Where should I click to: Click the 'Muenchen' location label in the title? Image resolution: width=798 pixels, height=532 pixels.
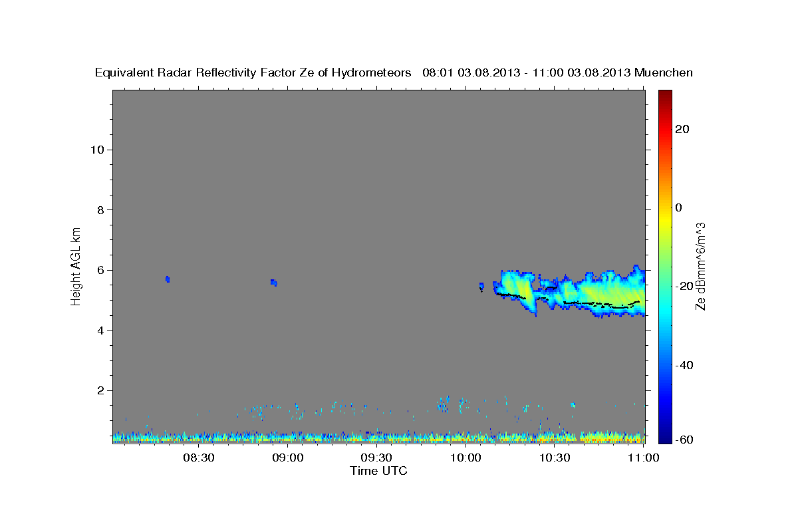[x=664, y=73]
